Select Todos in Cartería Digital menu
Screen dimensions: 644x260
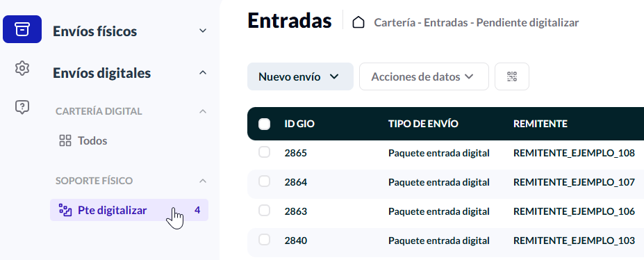92,140
